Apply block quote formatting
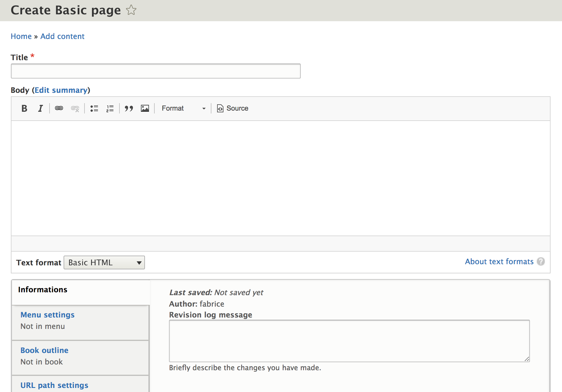 [x=129, y=108]
